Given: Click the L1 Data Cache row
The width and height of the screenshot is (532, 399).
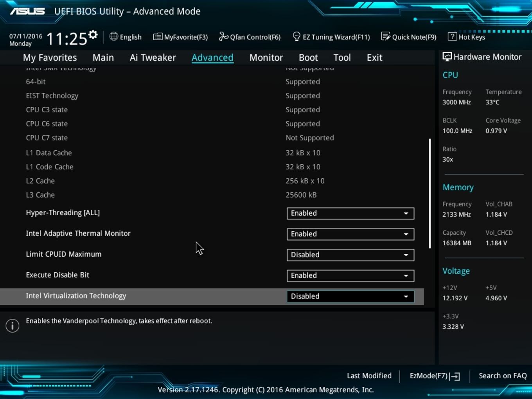Looking at the screenshot, I should 212,153.
